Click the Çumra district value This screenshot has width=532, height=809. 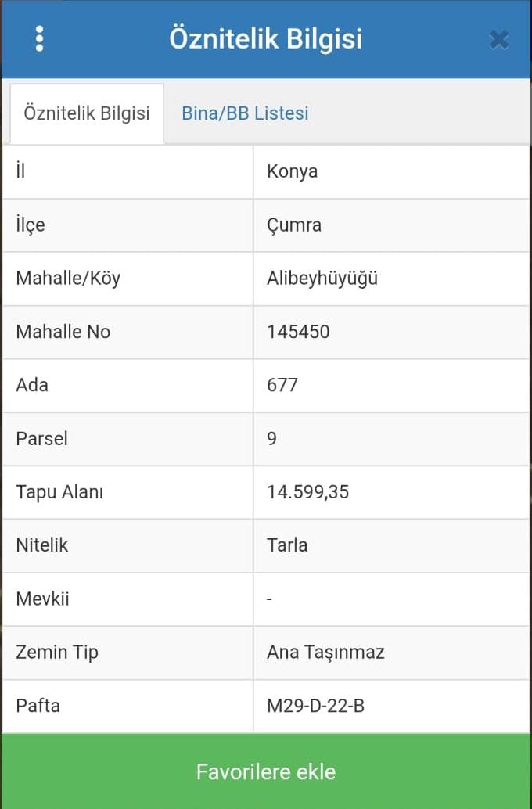click(294, 225)
